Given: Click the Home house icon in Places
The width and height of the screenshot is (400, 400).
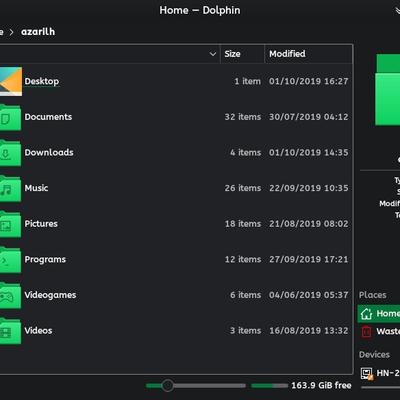Looking at the screenshot, I should pyautogui.click(x=366, y=314).
